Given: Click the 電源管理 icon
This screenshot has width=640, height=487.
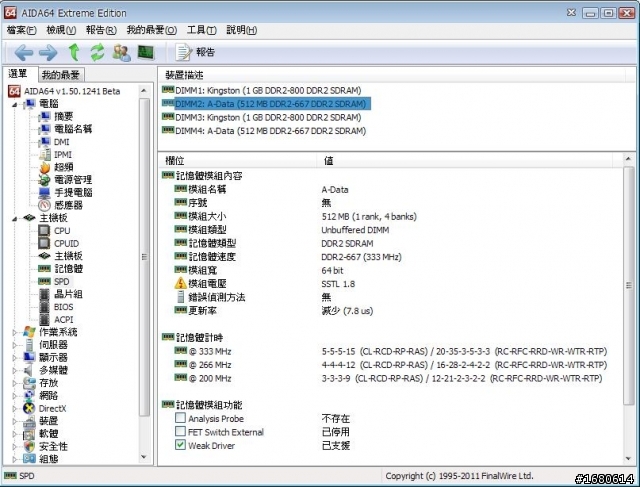Looking at the screenshot, I should click(44, 180).
